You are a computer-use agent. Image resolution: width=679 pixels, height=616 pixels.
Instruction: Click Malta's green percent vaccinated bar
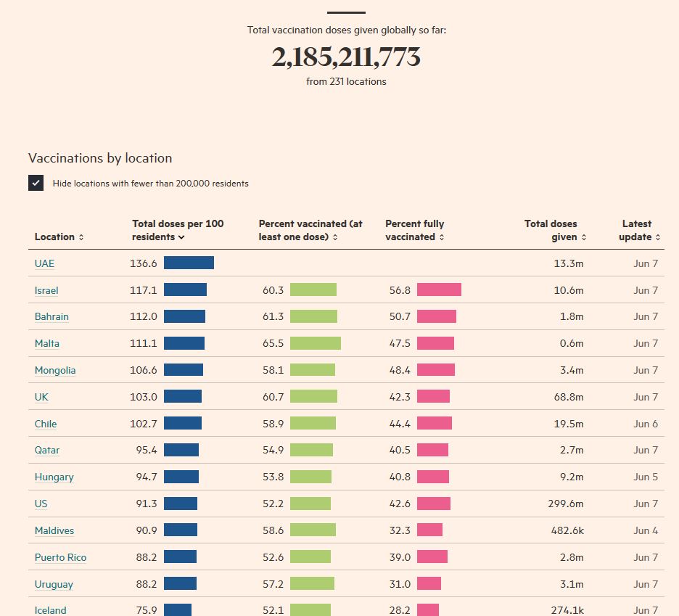click(315, 343)
